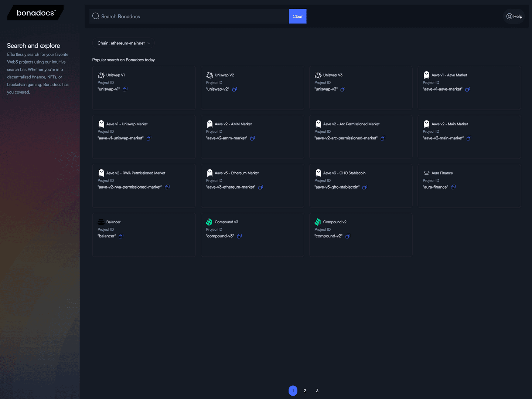Click the Compound v3 green logo

[209, 222]
